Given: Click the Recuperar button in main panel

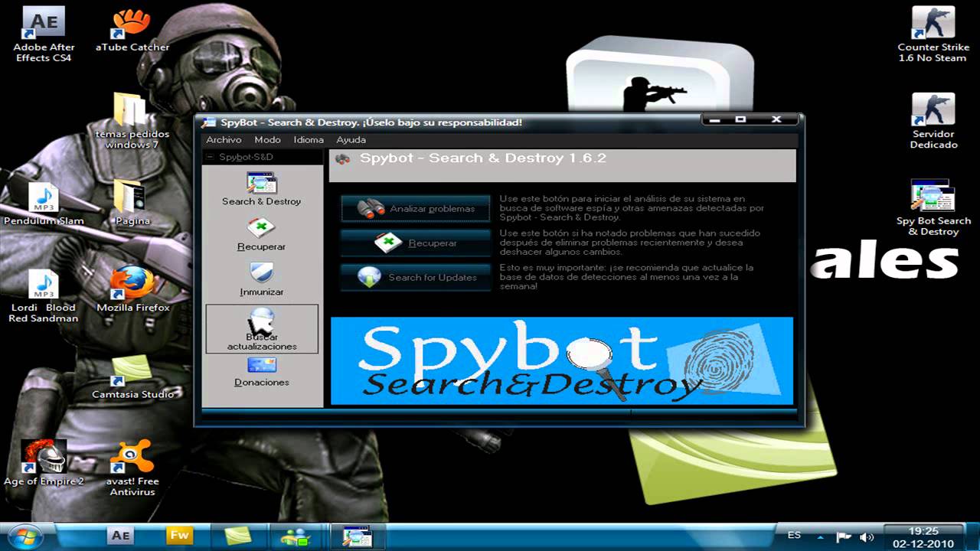Looking at the screenshot, I should coord(416,243).
